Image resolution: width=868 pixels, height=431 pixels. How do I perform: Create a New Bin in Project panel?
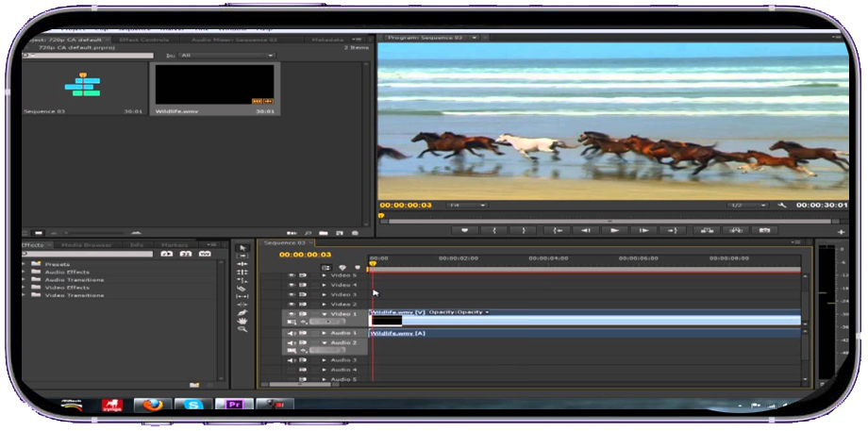[324, 234]
